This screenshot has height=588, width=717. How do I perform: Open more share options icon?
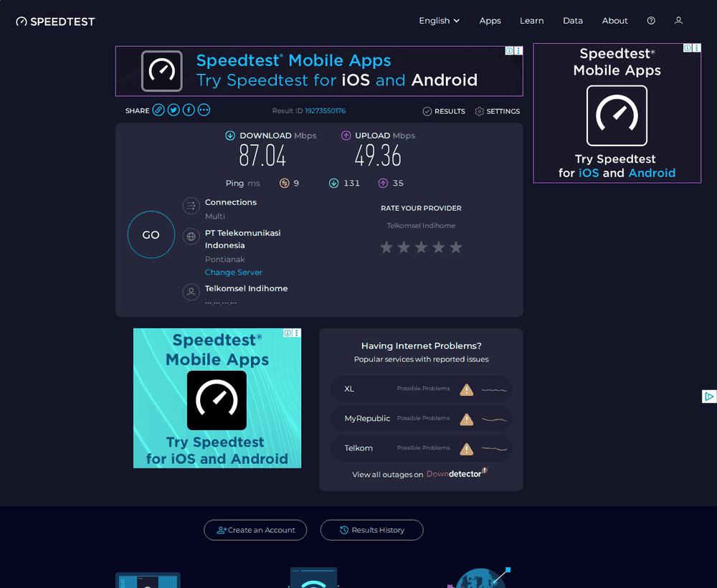tap(204, 110)
